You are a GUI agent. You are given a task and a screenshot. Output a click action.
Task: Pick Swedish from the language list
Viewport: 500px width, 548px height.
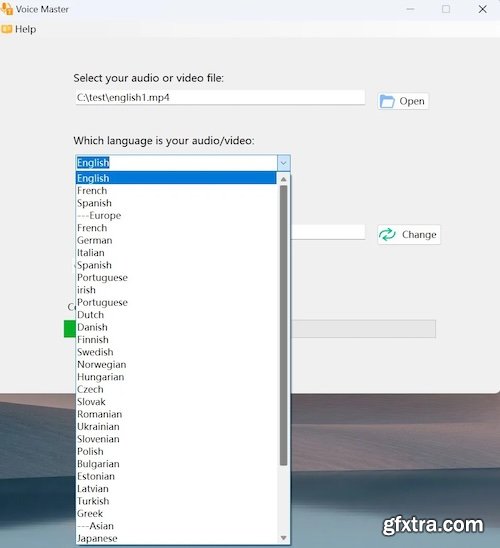coord(176,352)
